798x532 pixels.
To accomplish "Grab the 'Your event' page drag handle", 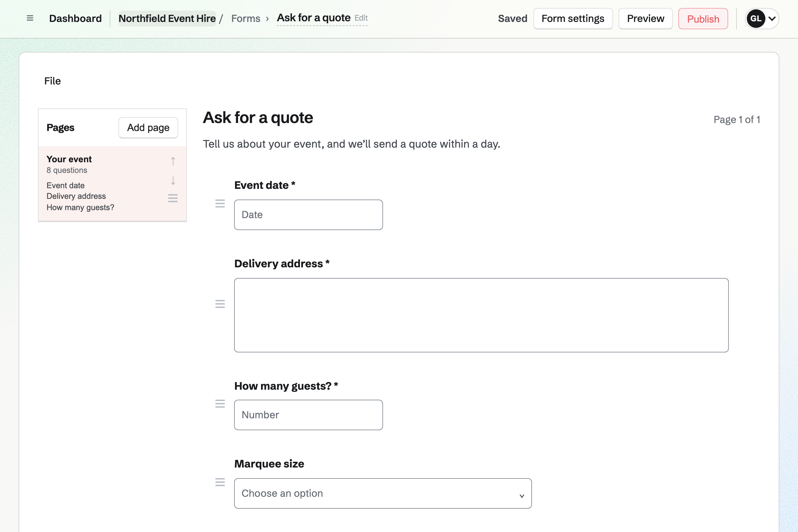I will [x=173, y=198].
